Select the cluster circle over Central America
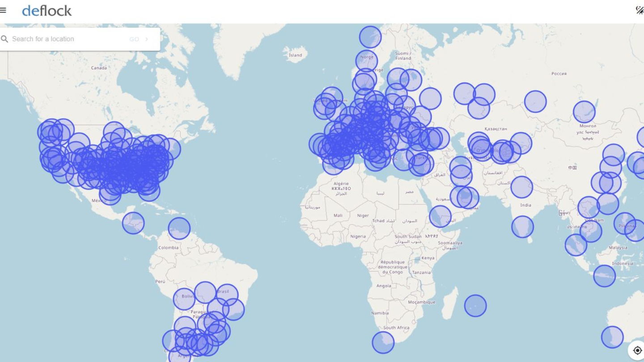This screenshot has width=644, height=362. (x=133, y=223)
